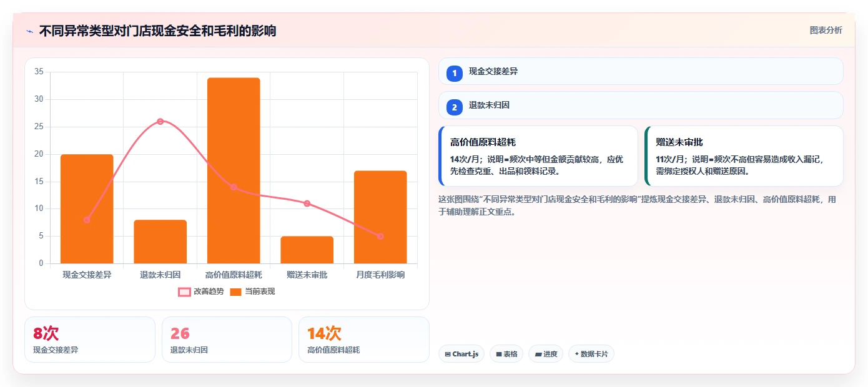Click the 图表分析 label in header
Screen dimensions: 868x387
pyautogui.click(x=826, y=31)
